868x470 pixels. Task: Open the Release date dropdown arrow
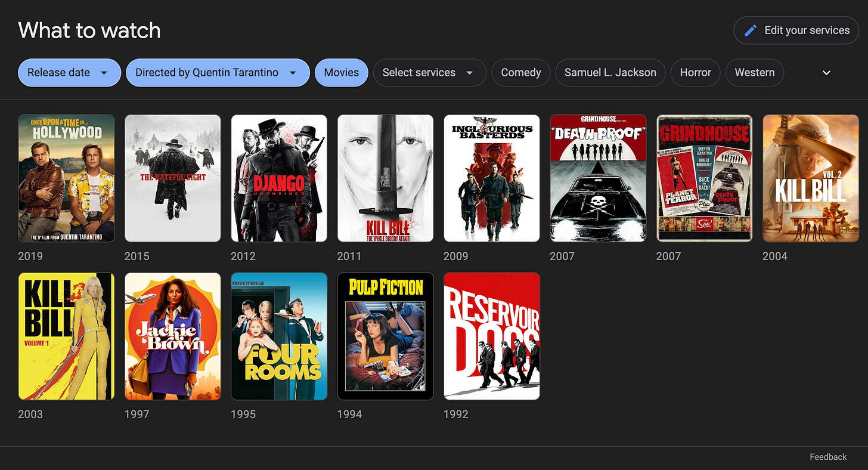[x=104, y=73]
